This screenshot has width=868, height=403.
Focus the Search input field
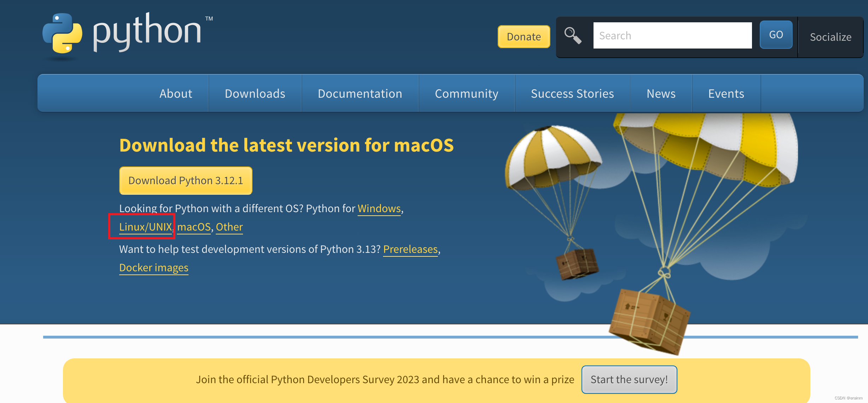click(672, 35)
